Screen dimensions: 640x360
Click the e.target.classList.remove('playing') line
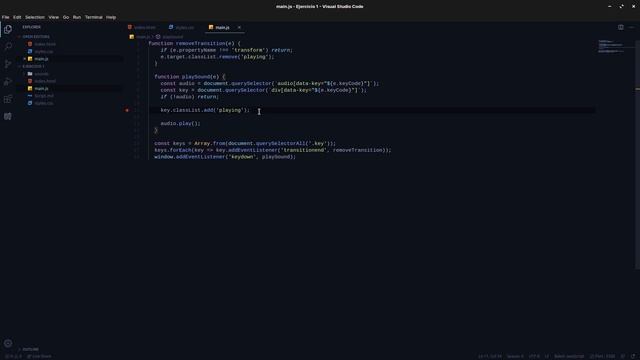(217, 57)
